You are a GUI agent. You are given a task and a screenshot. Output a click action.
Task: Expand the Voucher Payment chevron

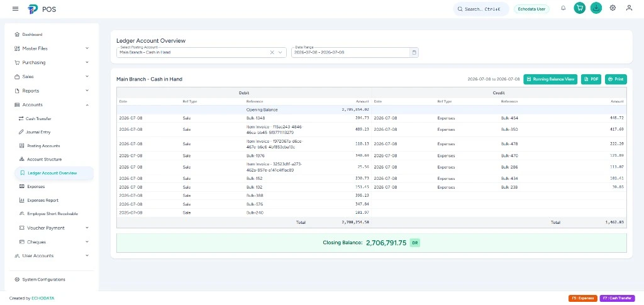click(x=87, y=228)
